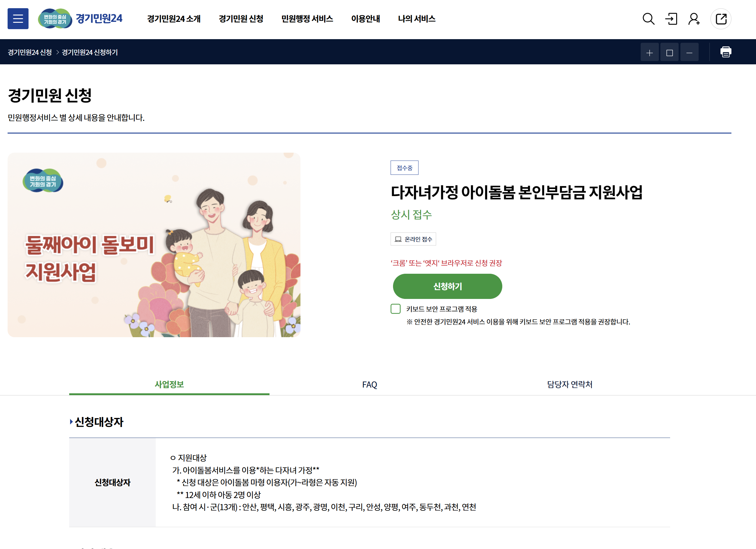Click the 둘째아이 돌보미 지원사업 banner image
The image size is (756, 549).
pyautogui.click(x=154, y=245)
